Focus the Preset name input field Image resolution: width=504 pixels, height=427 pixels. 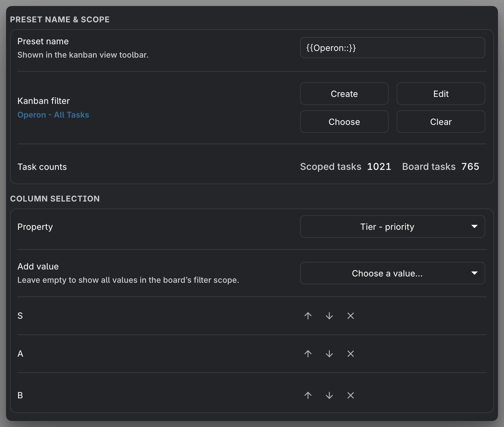point(392,48)
